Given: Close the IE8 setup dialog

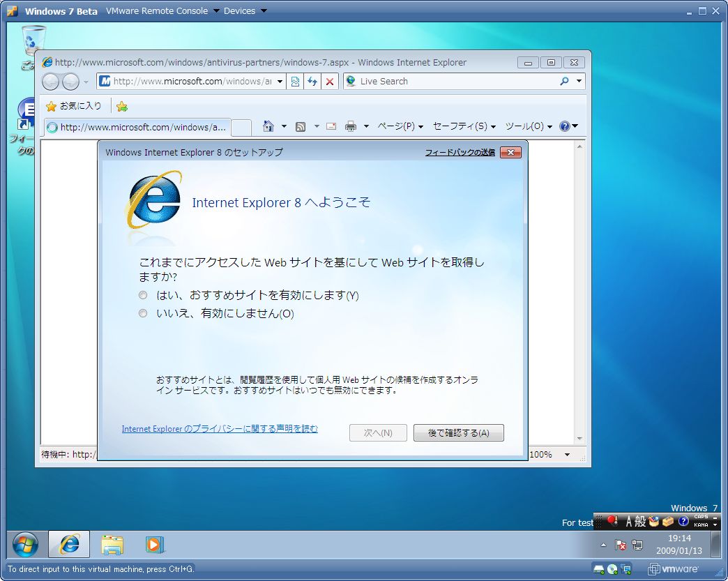Looking at the screenshot, I should 510,152.
